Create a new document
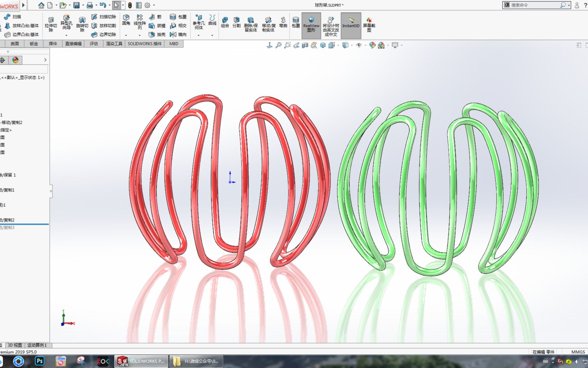Screen dimensions: 588x368 [50, 5]
